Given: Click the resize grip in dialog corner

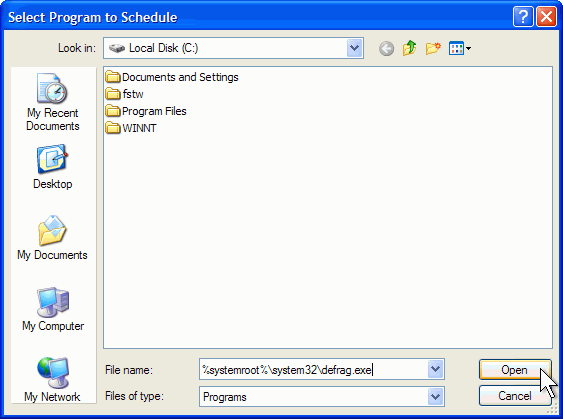Looking at the screenshot, I should 553,409.
